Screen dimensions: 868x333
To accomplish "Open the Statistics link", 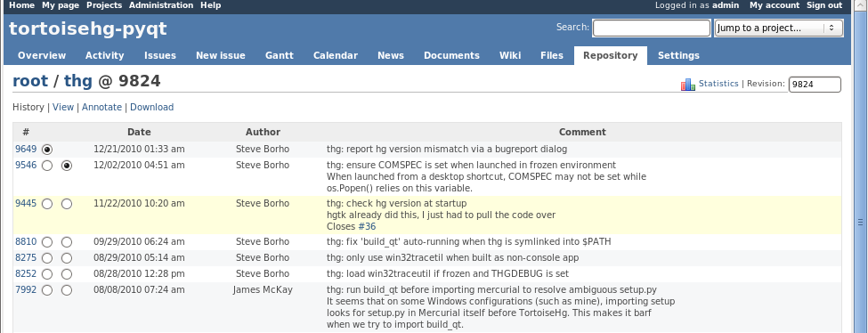I will pos(718,84).
